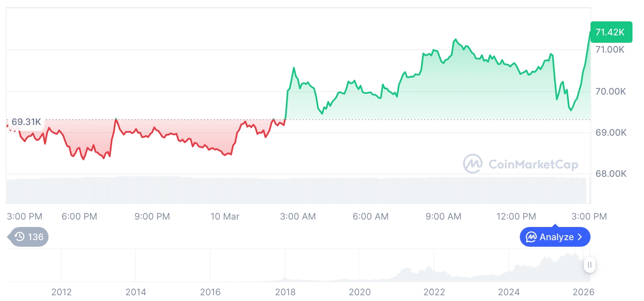The width and height of the screenshot is (644, 301).
Task: Click the chat icon on the Analyze button
Action: tap(531, 237)
